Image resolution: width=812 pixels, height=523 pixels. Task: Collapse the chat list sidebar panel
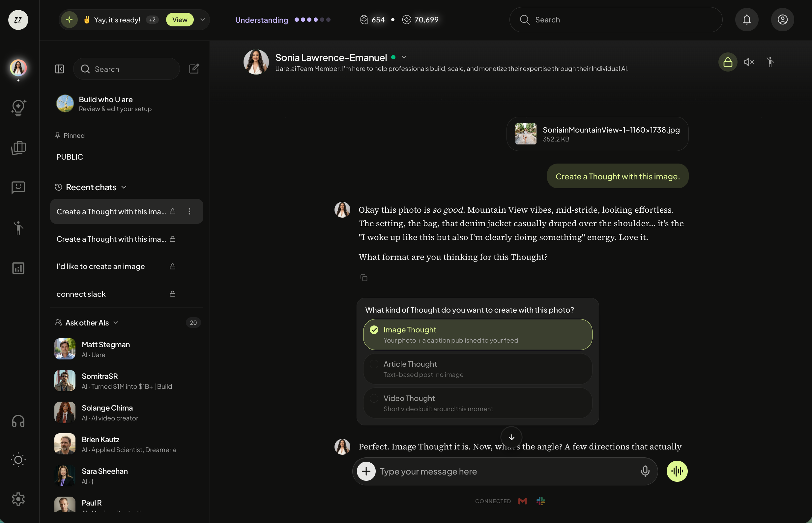tap(60, 69)
